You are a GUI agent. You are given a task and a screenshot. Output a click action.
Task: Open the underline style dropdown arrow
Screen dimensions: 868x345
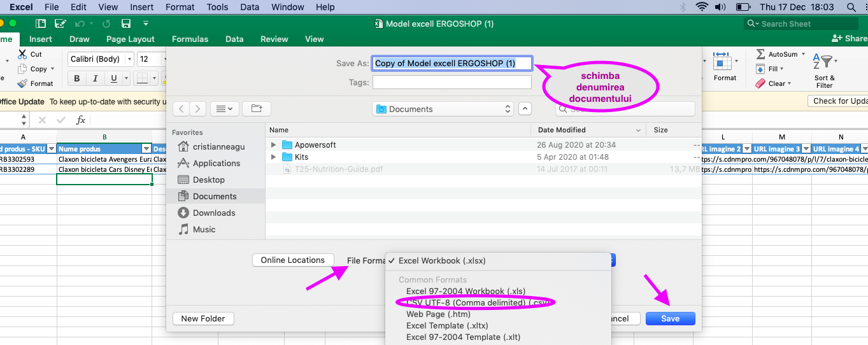click(125, 78)
